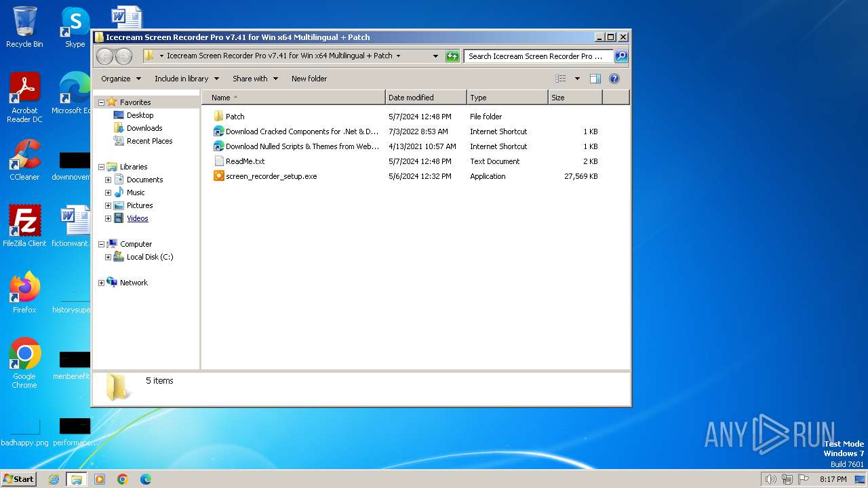Open Internet Explorer from the taskbar
Image resolution: width=868 pixels, height=488 pixels.
[x=54, y=479]
